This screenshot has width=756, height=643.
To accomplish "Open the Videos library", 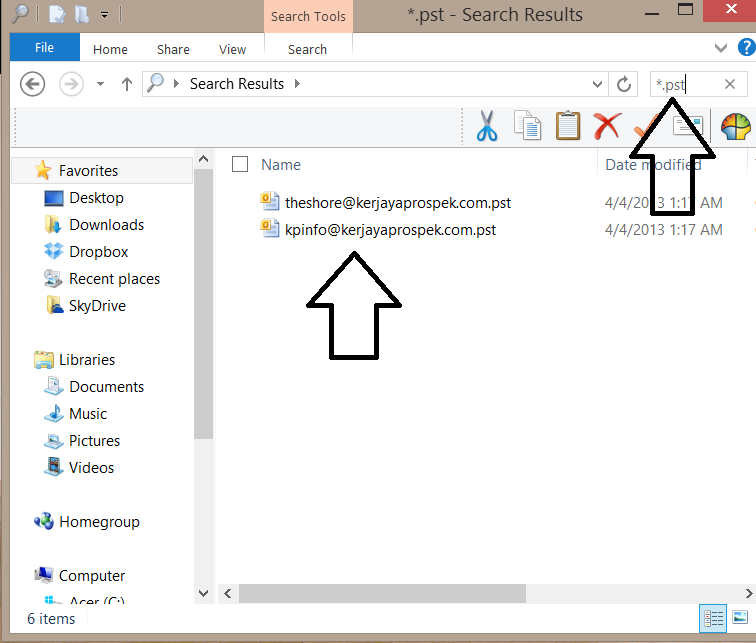I will tap(91, 468).
